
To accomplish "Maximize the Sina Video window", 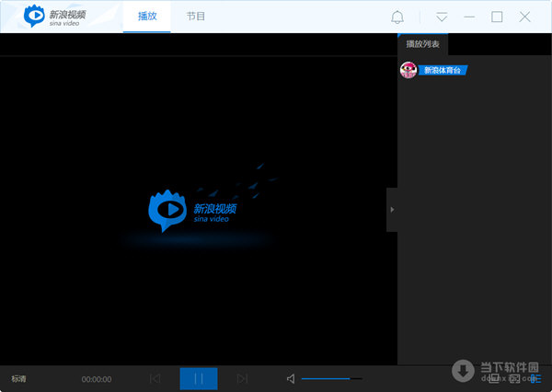I will click(497, 17).
